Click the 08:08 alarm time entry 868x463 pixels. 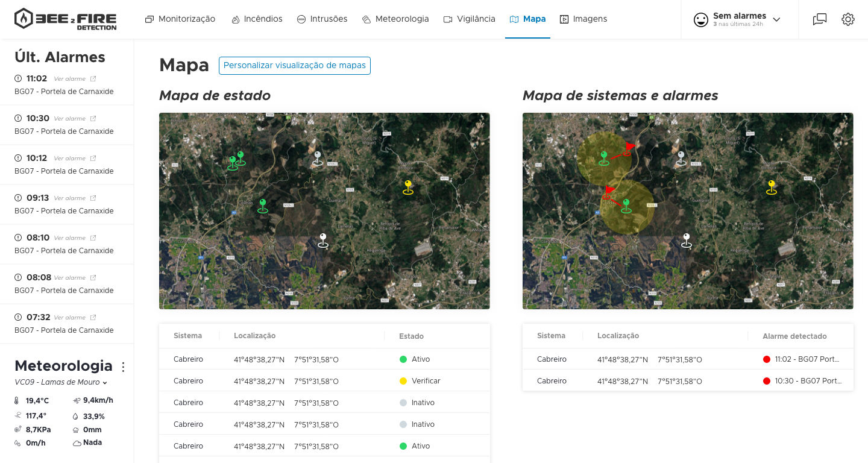pos(39,277)
